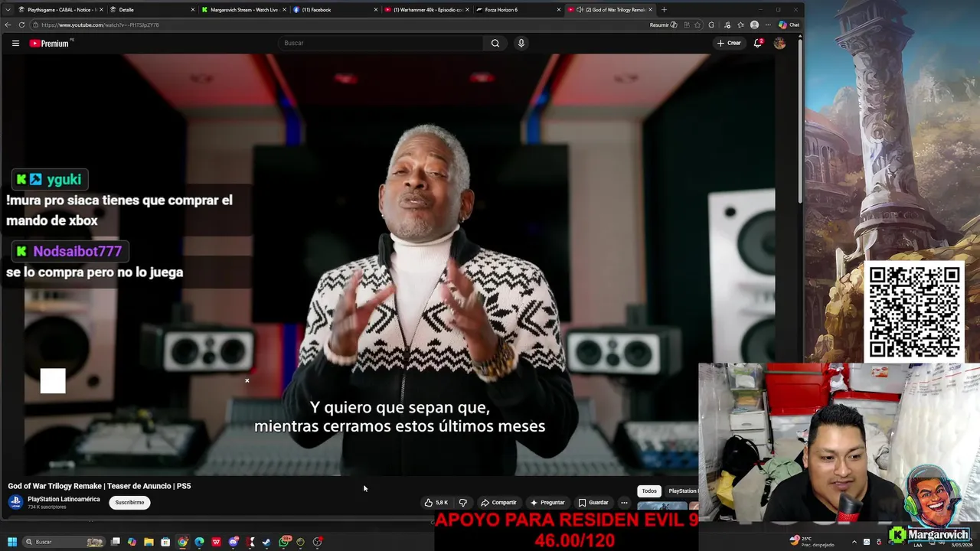
Task: Like the video (5,8 K)
Action: coord(436,503)
